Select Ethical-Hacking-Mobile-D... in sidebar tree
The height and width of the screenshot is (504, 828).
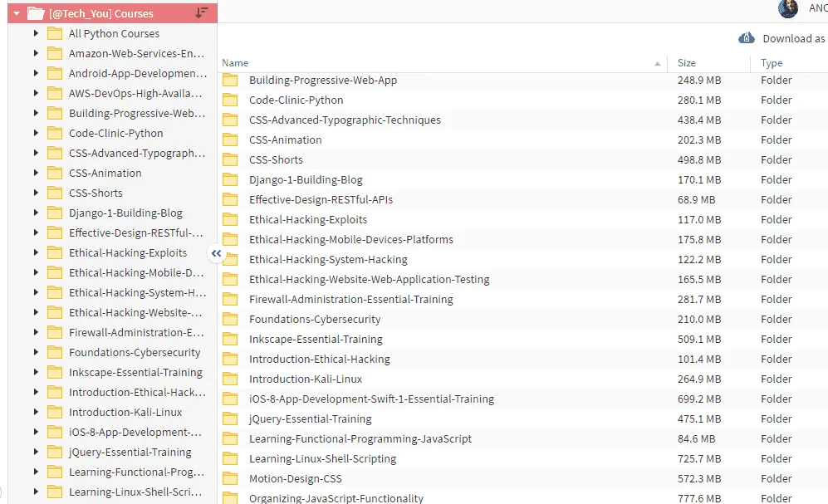135,273
